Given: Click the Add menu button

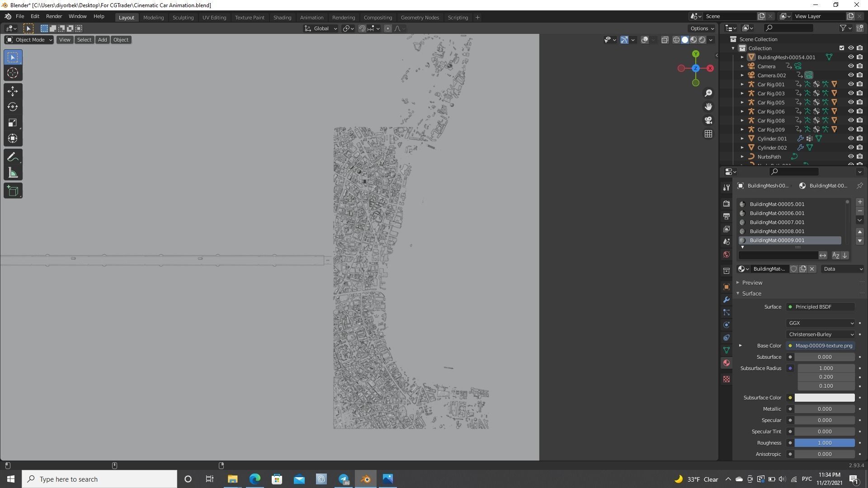Looking at the screenshot, I should 102,40.
